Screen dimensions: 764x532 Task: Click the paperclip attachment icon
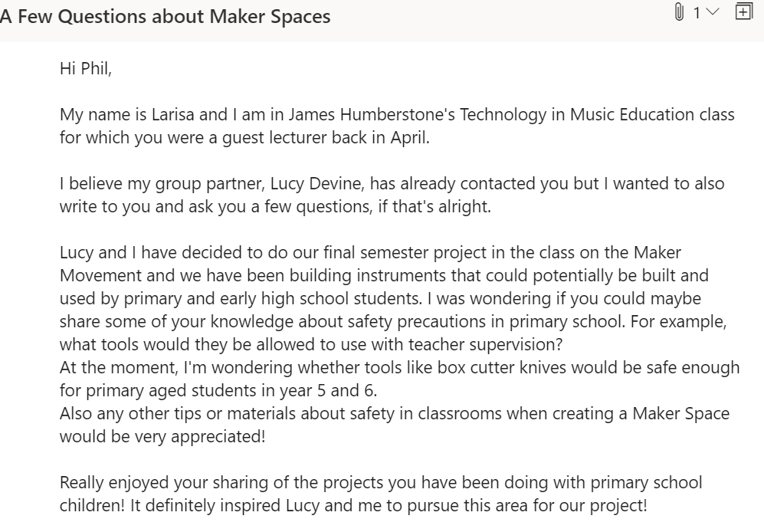pos(678,12)
